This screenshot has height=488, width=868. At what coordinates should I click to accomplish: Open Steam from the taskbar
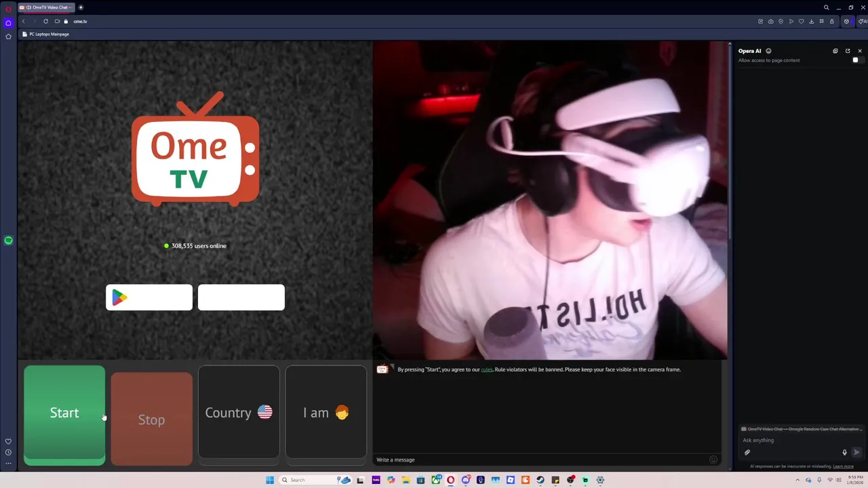[x=540, y=480]
